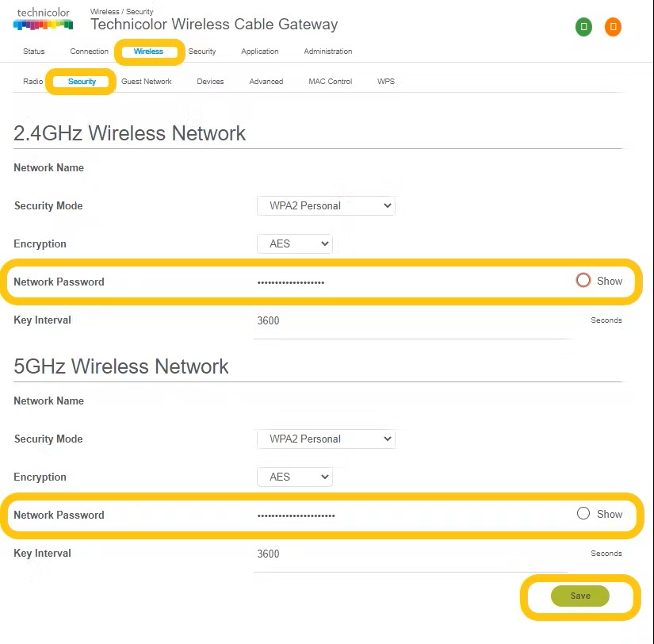This screenshot has height=644, width=654.
Task: Open the 2.4GHz Encryption dropdown
Action: tap(294, 243)
